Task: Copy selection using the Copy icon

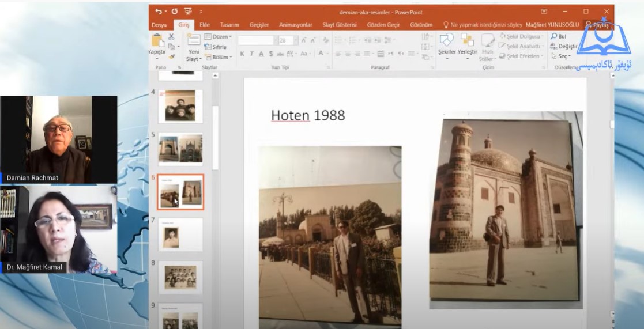Action: [x=172, y=47]
